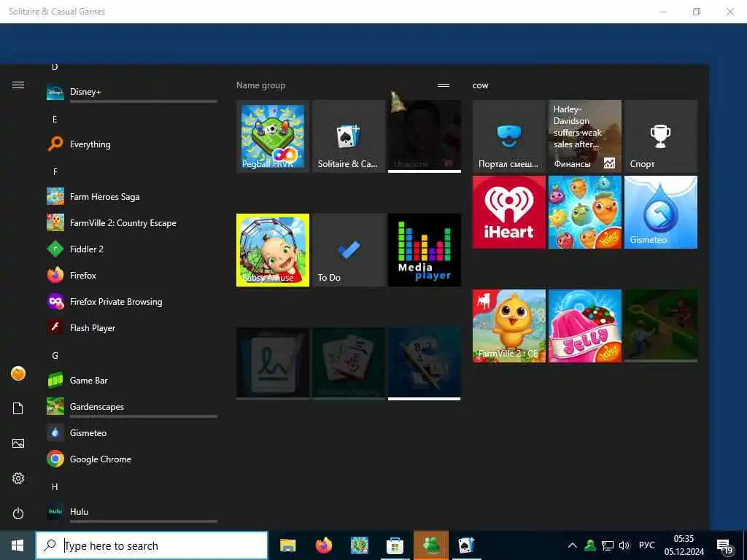Switch to Solitaire app in taskbar
747x560 pixels.
coord(466,545)
